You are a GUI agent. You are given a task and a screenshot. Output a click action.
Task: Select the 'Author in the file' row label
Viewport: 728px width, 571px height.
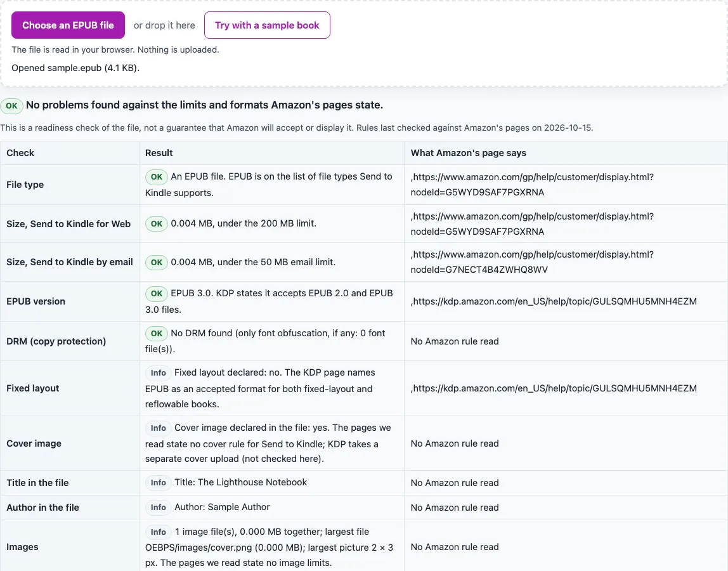click(42, 508)
